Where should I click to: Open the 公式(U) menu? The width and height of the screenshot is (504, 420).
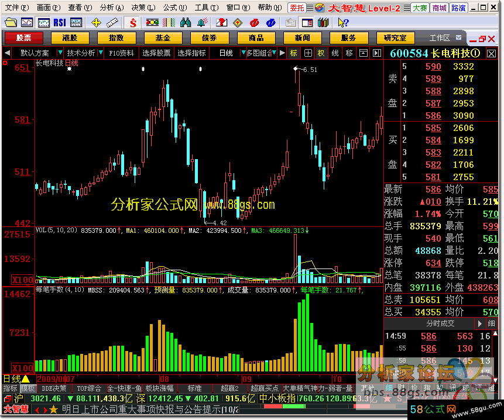[175, 8]
